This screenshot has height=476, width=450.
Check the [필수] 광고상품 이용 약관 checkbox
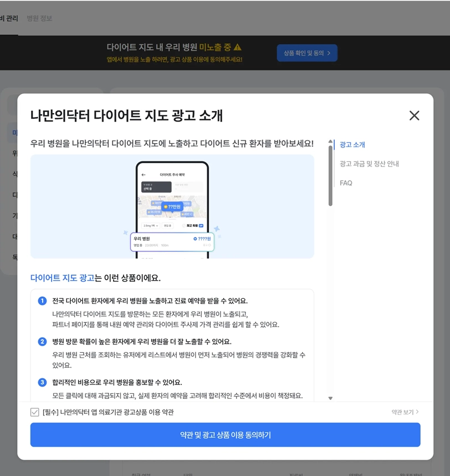tap(34, 412)
